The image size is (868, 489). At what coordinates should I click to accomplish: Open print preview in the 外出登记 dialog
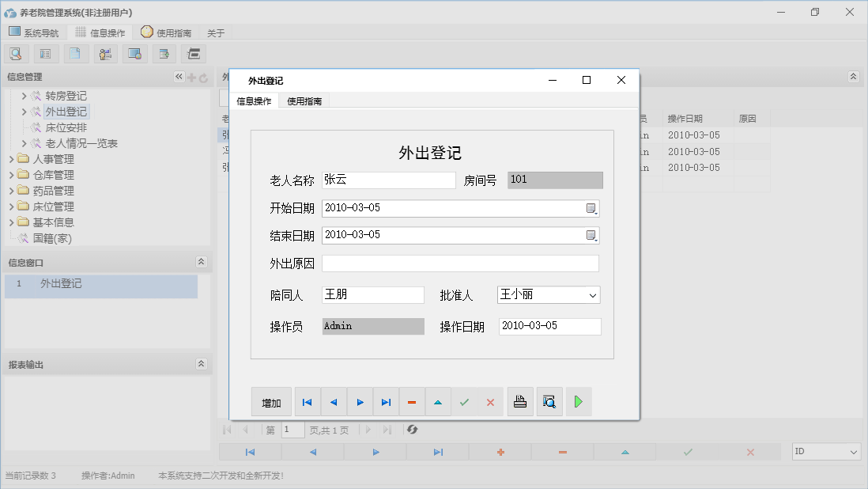[549, 401]
